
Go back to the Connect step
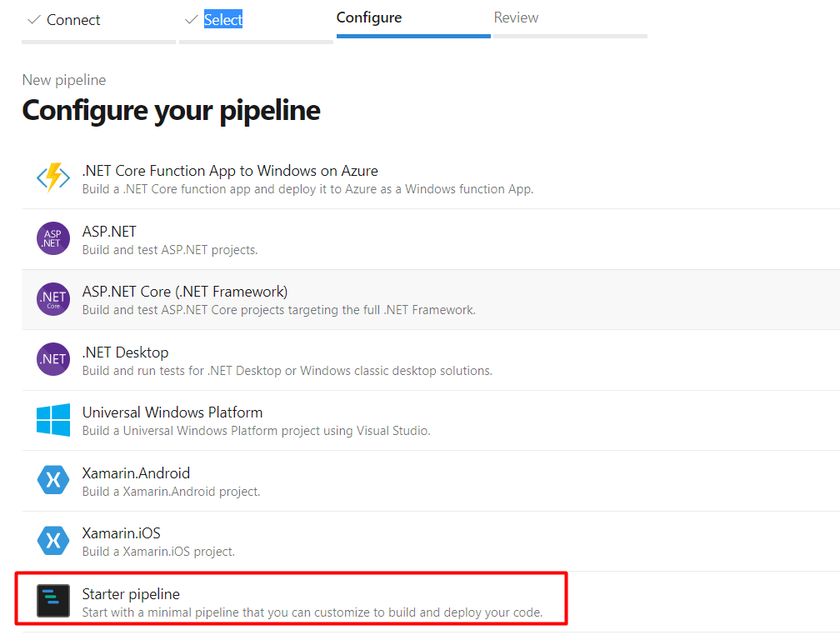click(73, 20)
